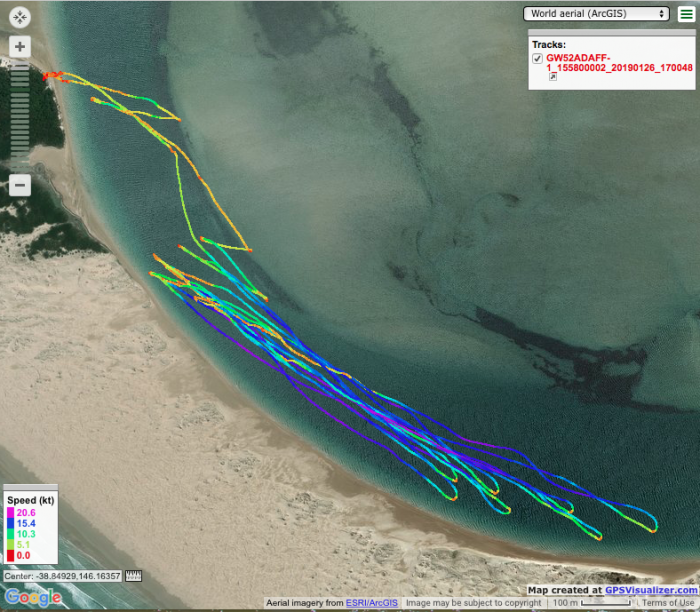Open the World aerial (ArcGIS) map type dropdown

coord(597,14)
